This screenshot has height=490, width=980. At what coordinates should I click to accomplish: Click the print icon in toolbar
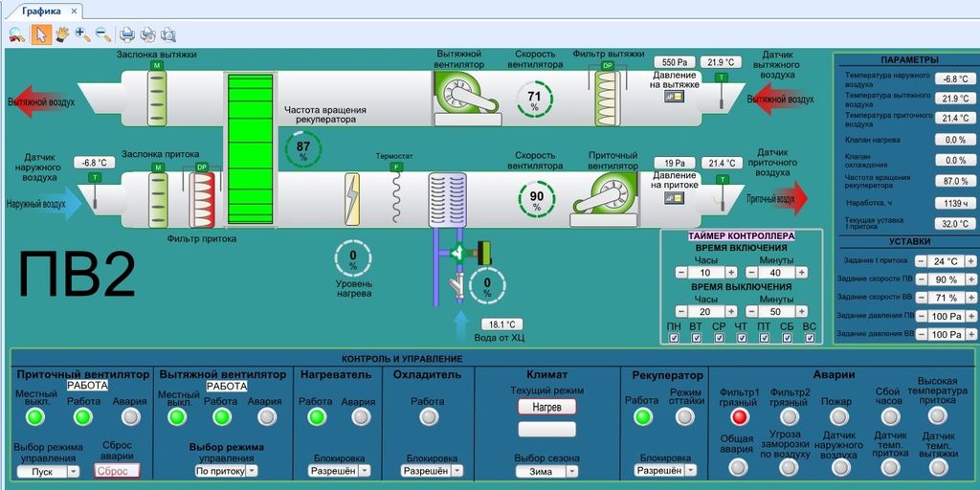point(126,34)
